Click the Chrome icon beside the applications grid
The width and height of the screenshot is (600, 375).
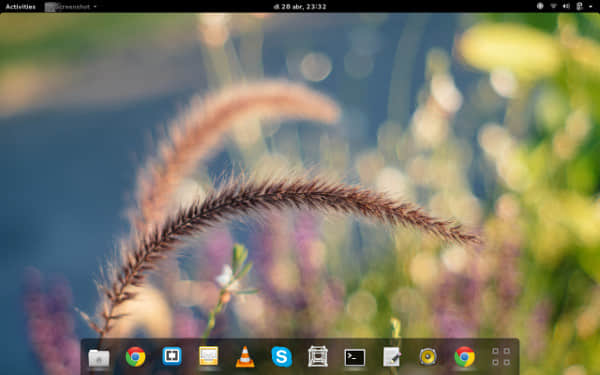(x=465, y=357)
